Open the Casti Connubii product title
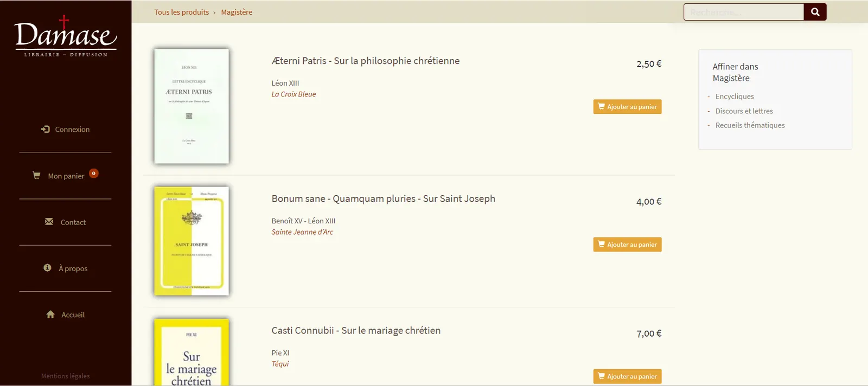Screen dimensions: 868x386 356,330
